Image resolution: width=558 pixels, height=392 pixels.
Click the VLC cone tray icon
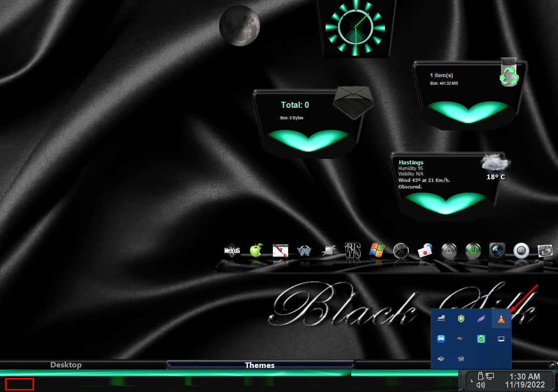(501, 318)
